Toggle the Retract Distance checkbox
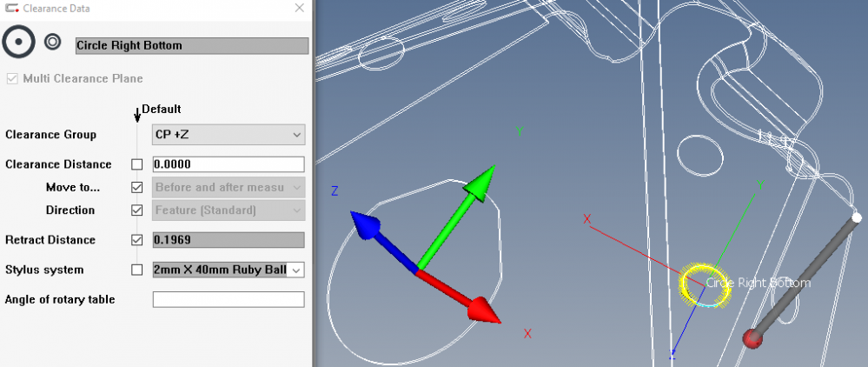This screenshot has width=868, height=367. pos(136,240)
